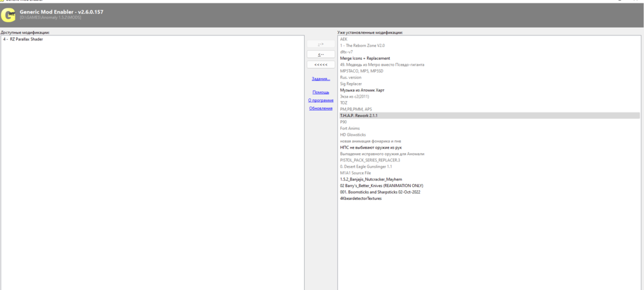
Task: Select 'Музыка из Атомик Харт' mod entry
Action: [x=362, y=90]
